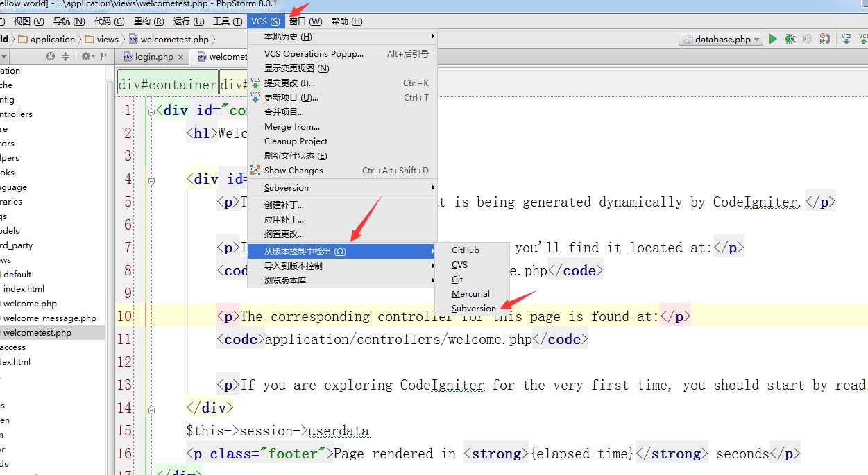This screenshot has width=868, height=475.
Task: Open the database.php run configuration dropdown
Action: [720, 40]
